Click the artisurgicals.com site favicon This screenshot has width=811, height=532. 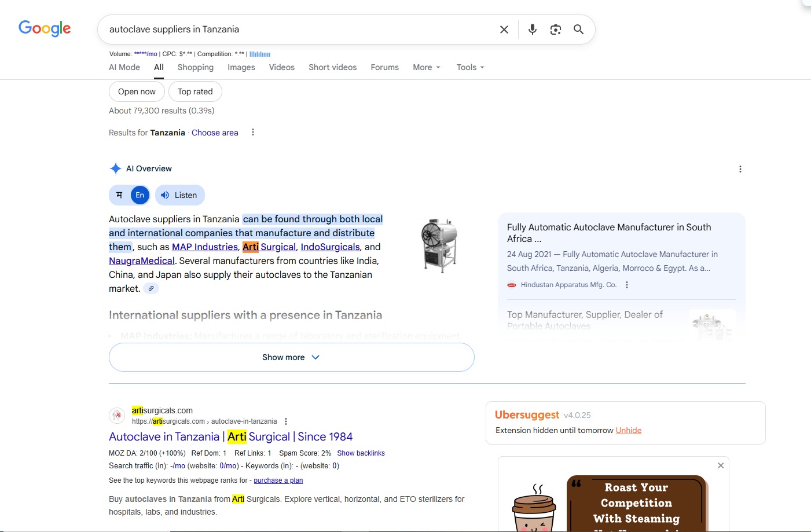point(117,416)
